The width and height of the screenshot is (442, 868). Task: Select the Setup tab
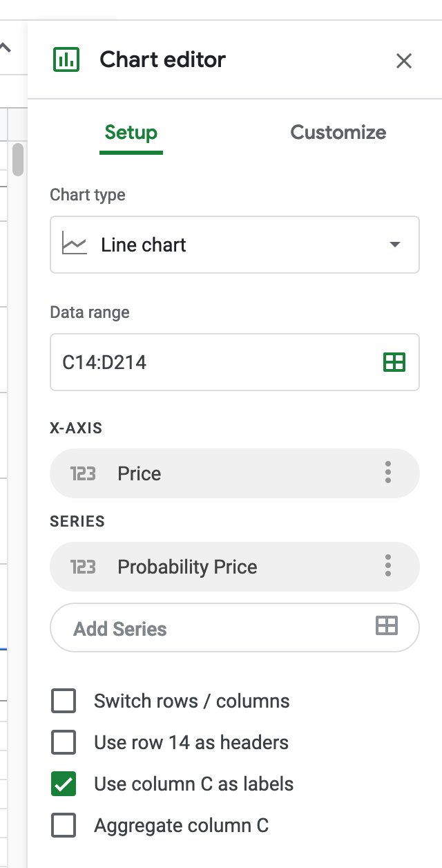coord(131,133)
